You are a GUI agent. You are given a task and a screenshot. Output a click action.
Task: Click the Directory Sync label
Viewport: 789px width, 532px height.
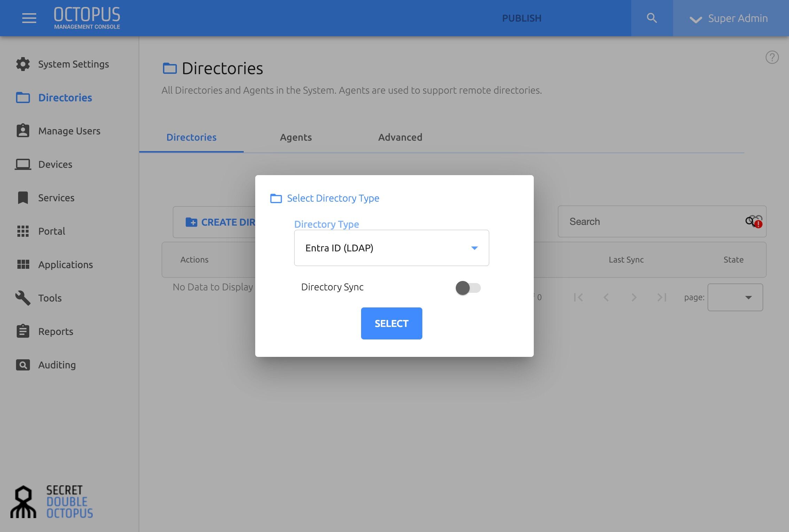(x=332, y=287)
